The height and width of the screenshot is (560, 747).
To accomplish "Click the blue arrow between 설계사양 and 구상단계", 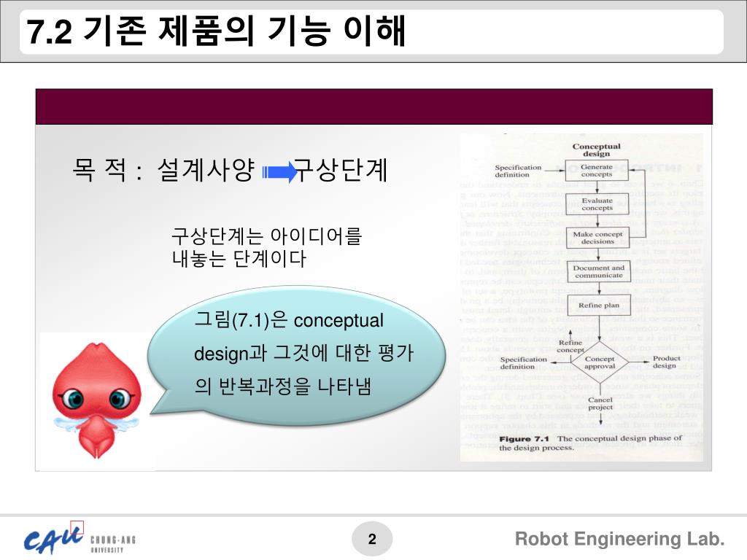I will pos(280,172).
